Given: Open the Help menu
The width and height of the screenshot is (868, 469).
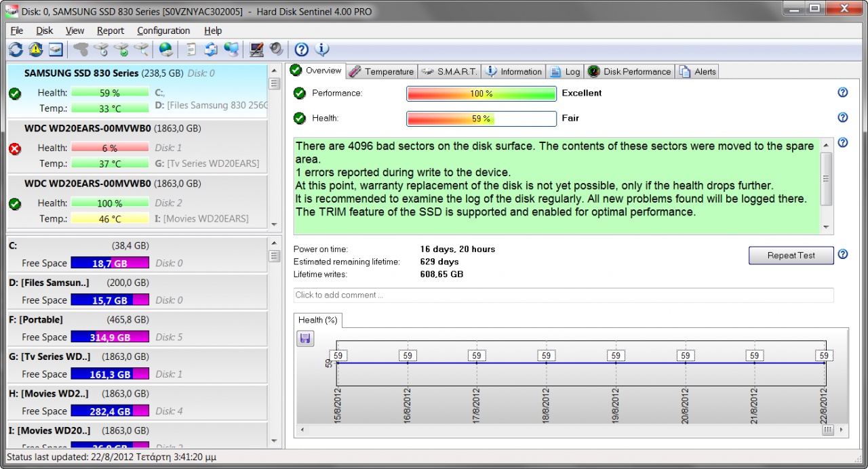Looking at the screenshot, I should pos(213,30).
